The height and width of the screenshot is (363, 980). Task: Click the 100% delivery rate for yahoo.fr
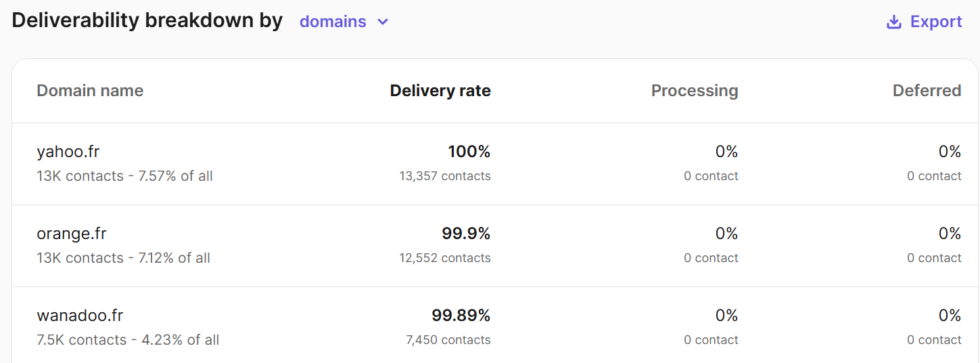pyautogui.click(x=469, y=152)
